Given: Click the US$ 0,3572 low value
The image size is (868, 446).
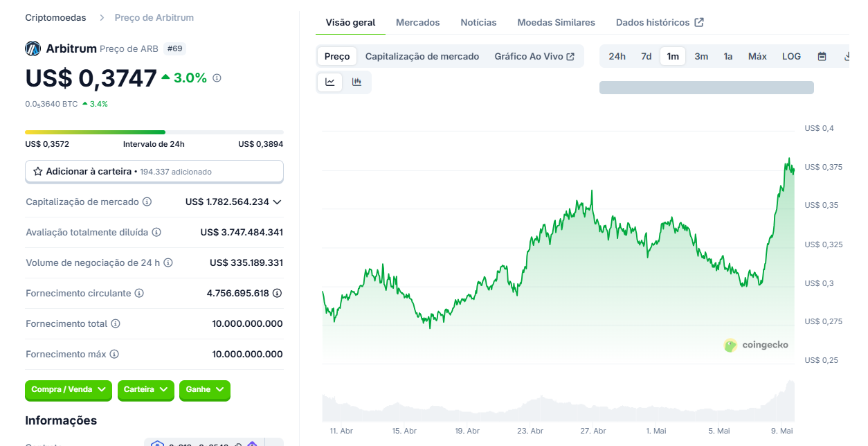Looking at the screenshot, I should (x=47, y=144).
